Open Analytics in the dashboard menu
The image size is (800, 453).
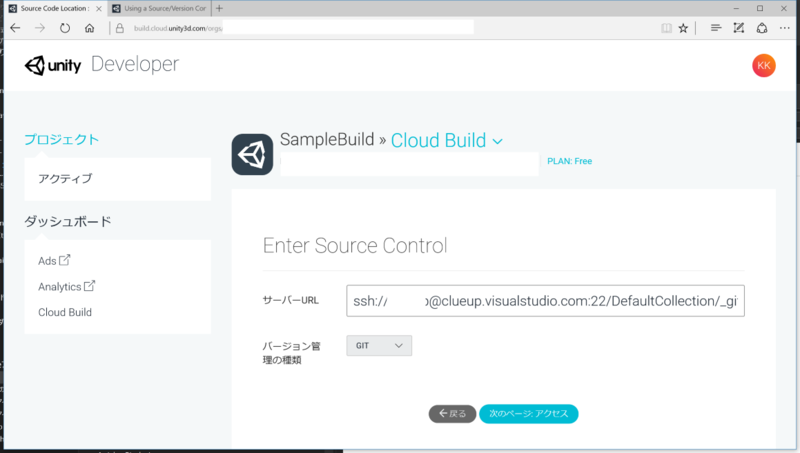pyautogui.click(x=60, y=287)
